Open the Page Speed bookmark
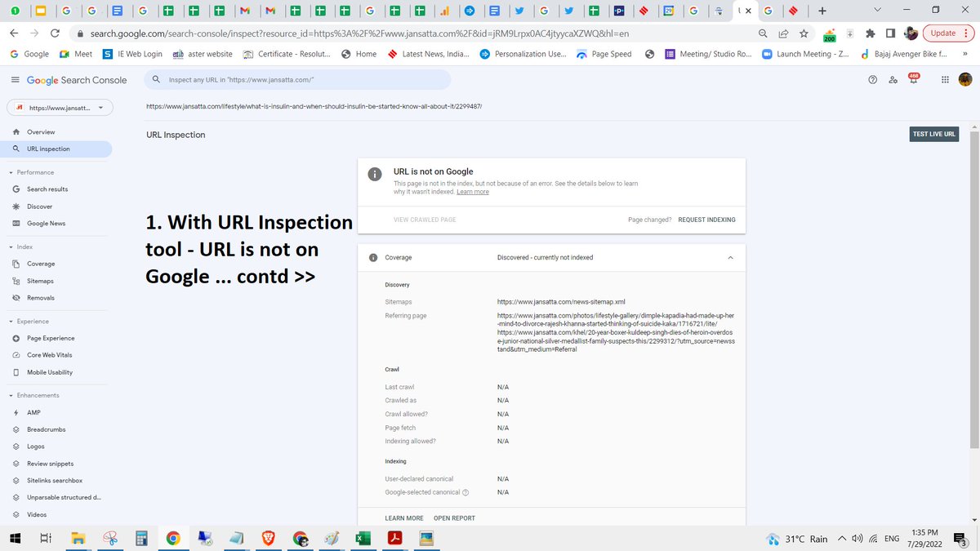This screenshot has width=980, height=551. pos(604,54)
